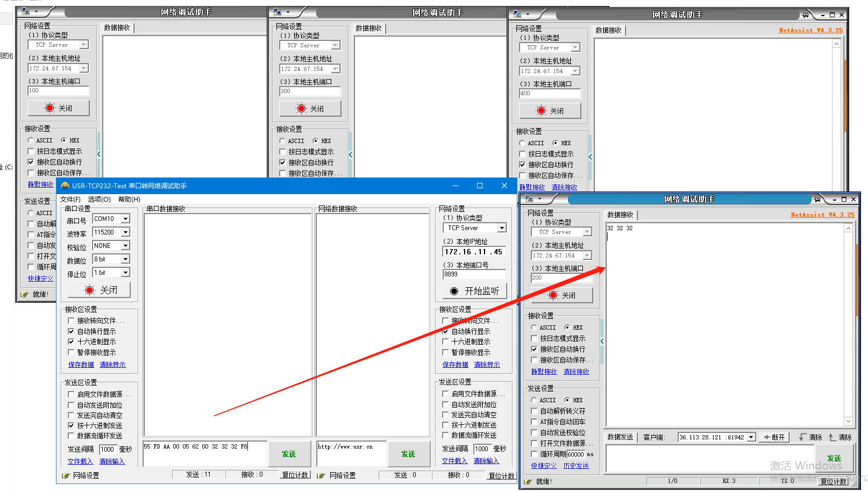Click the 历史发送 history link
Screen dimensions: 868x491
tap(576, 466)
